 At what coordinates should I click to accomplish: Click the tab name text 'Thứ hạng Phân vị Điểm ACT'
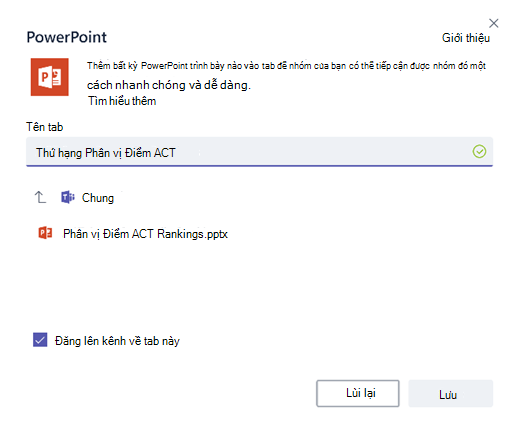pyautogui.click(x=106, y=153)
